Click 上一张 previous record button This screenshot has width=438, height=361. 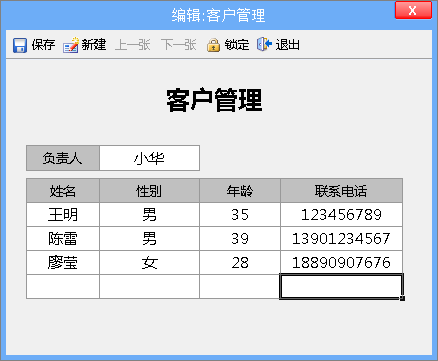[x=133, y=45]
